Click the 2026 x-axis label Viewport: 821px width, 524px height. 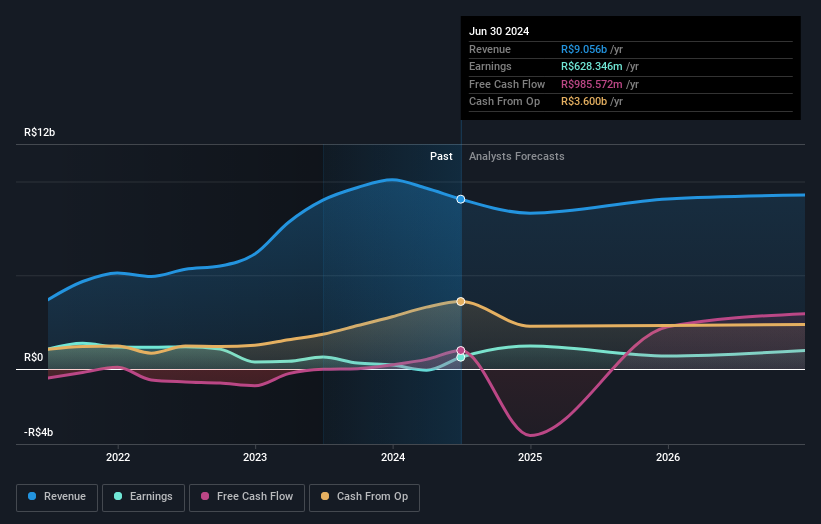pos(668,457)
